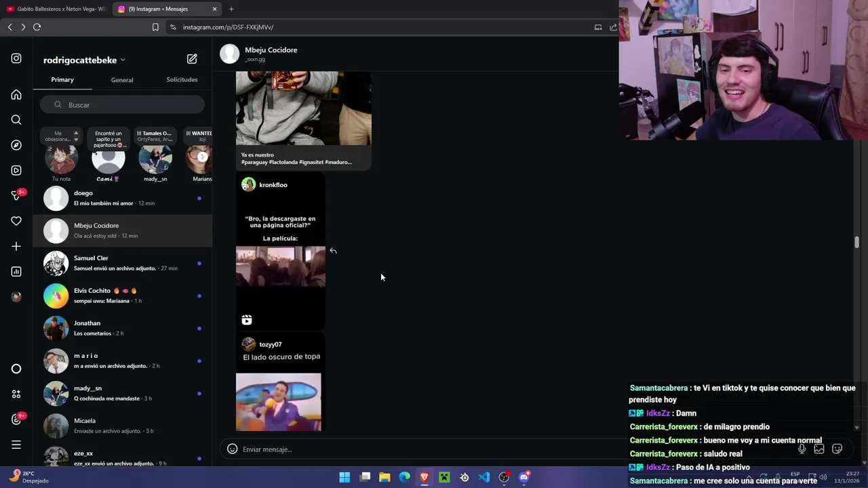Screen dimensions: 868x488
Task: Switch to the General inbox tab
Action: pyautogui.click(x=122, y=80)
